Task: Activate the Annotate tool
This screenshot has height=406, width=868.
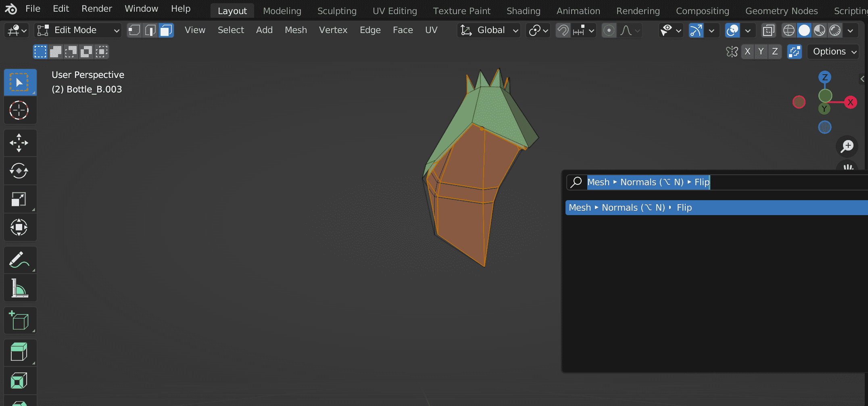Action: pos(20,260)
